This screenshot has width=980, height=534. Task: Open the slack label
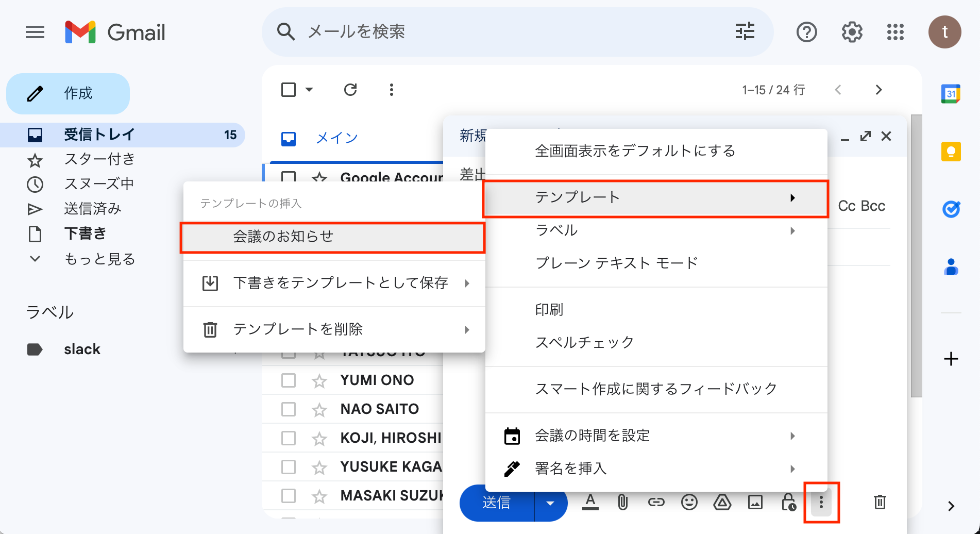[x=82, y=349]
